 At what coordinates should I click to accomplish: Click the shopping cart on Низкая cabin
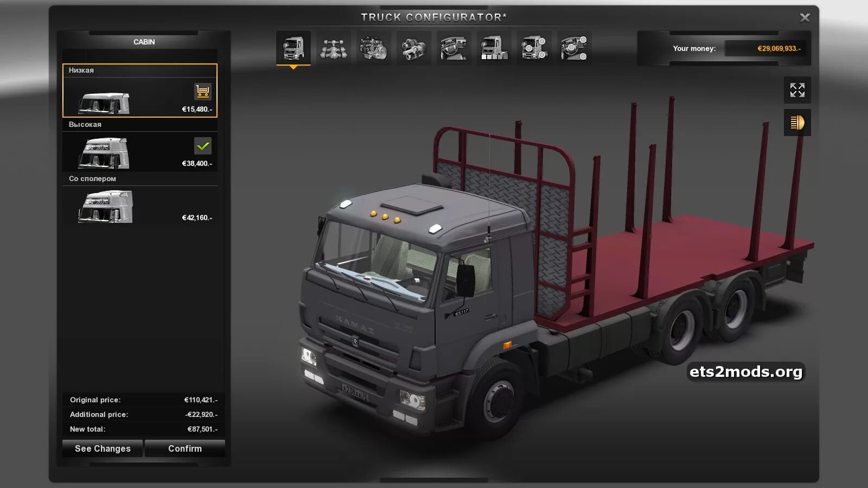(203, 92)
